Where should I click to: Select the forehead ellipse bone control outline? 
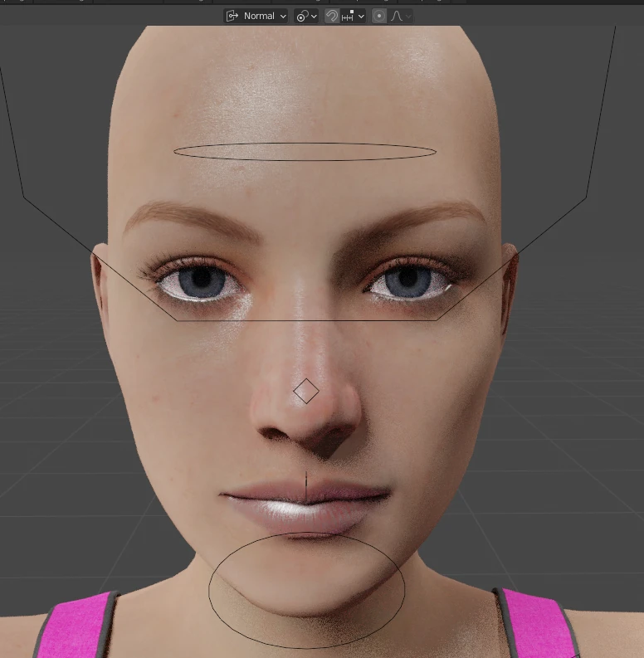coord(305,152)
